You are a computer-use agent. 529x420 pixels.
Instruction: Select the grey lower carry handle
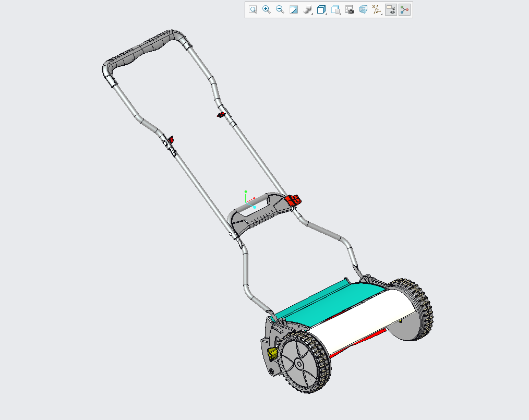(x=258, y=214)
